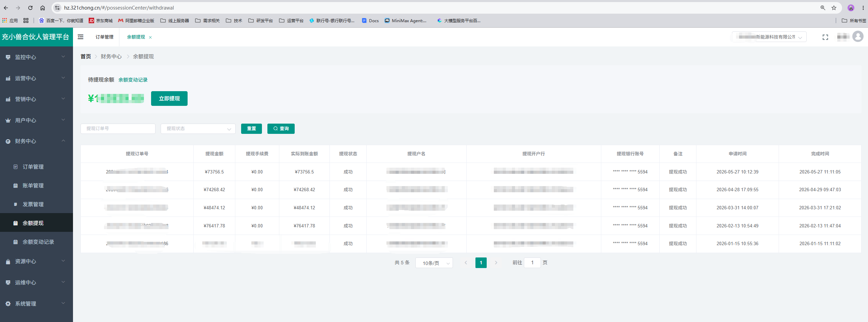Collapse the 财务中心 sidebar menu

36,141
